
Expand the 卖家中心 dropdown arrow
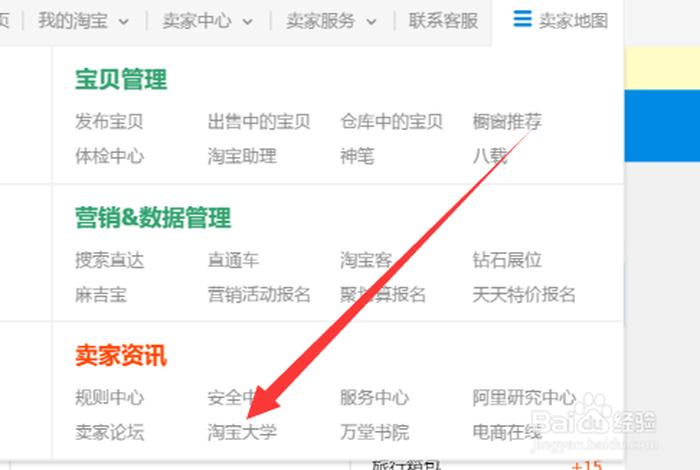(x=248, y=21)
